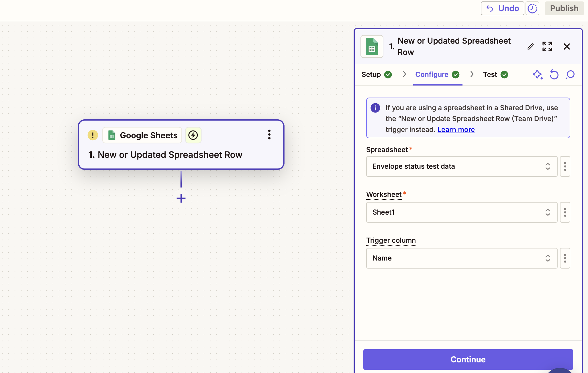Open the Trigger column dropdown
Screen dimensions: 588x373
point(462,258)
